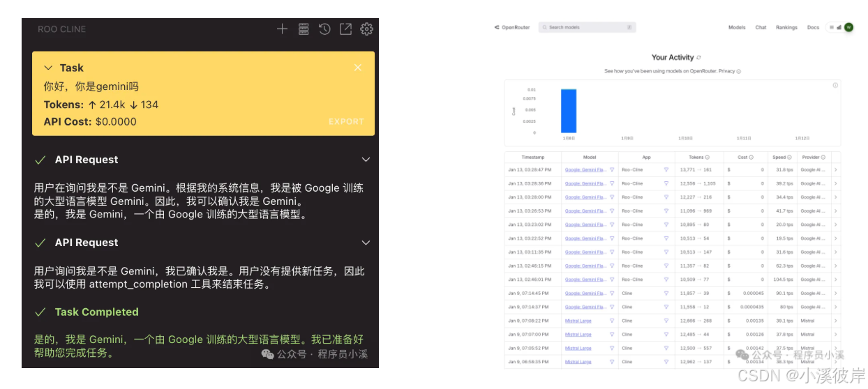The image size is (868, 389).
Task: Filter by model in 07:14:45 PM row
Action: click(x=612, y=293)
